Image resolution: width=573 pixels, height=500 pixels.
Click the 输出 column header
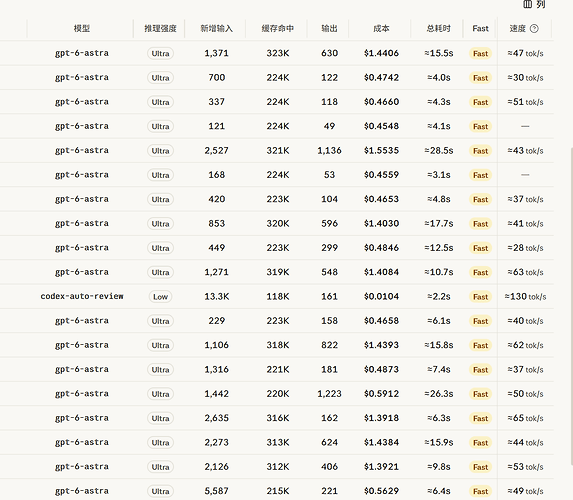tap(329, 29)
